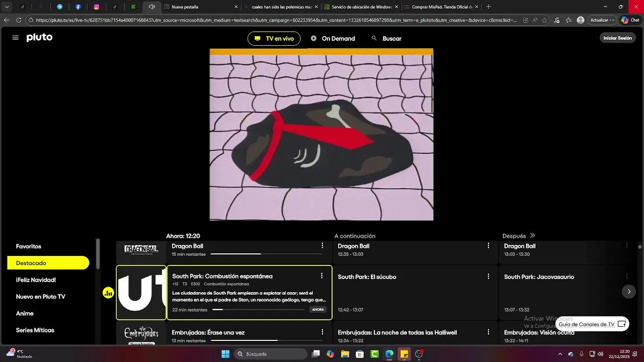Open the pinned Instagram tab
Screen dimensions: 644x362
[x=97, y=7]
